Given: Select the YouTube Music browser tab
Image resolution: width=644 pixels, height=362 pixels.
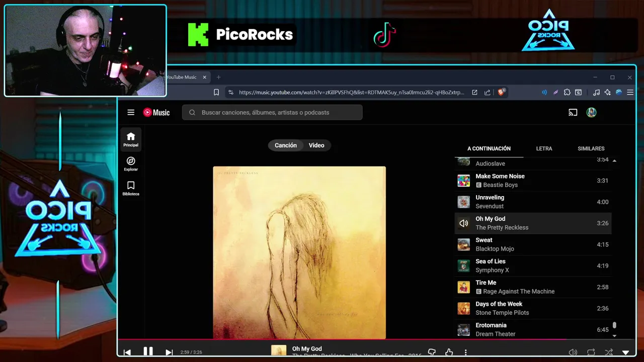Looking at the screenshot, I should [x=187, y=77].
